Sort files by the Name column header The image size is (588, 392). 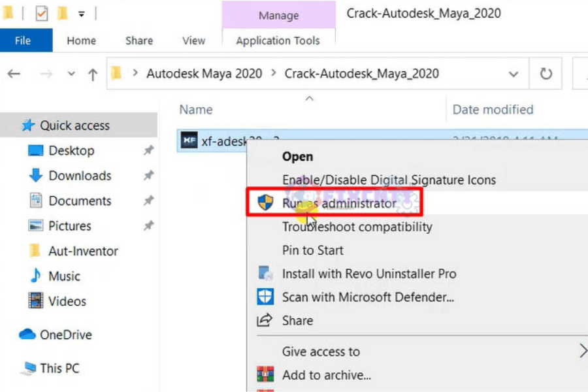click(196, 110)
